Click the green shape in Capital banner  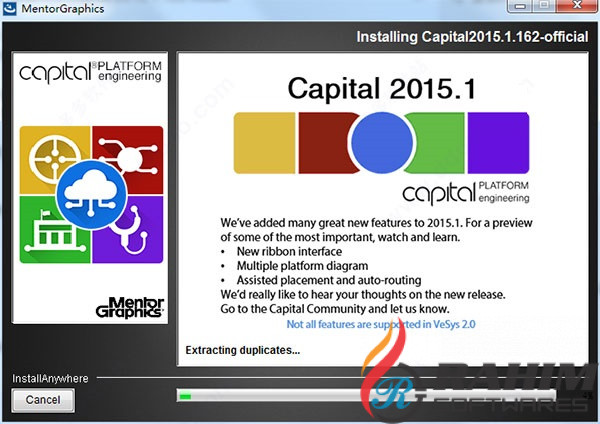tap(438, 143)
